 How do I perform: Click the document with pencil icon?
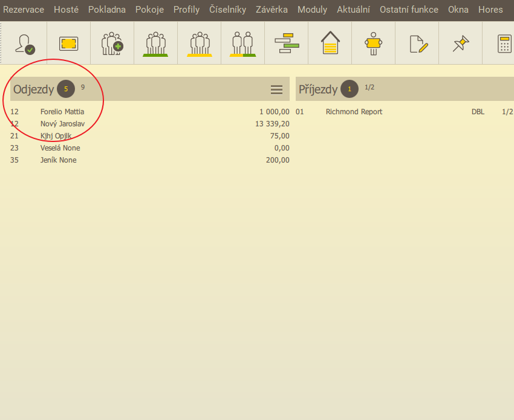click(418, 44)
